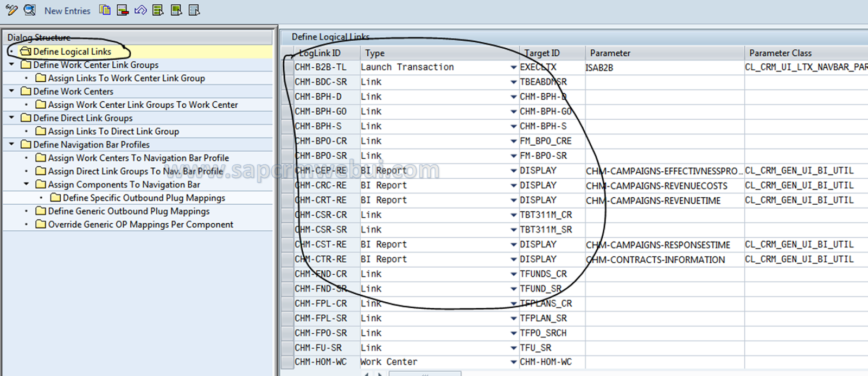Click the magnifier details icon in toolbar

[30, 10]
